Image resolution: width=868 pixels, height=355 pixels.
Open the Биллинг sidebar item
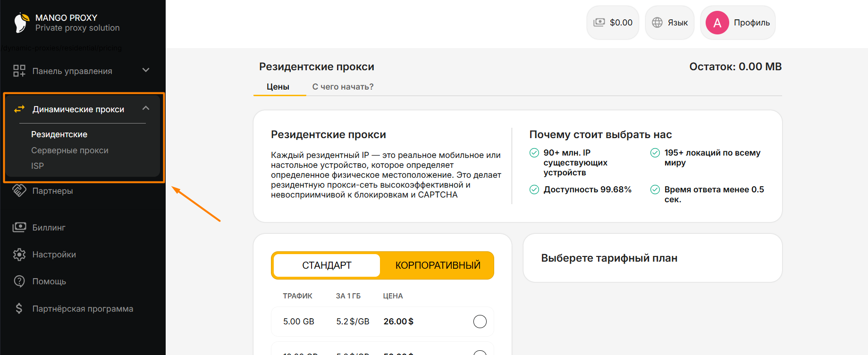(49, 228)
